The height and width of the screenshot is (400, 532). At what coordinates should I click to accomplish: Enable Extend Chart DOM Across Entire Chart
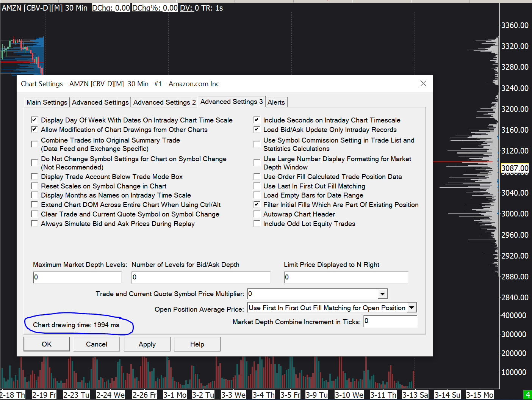click(34, 205)
